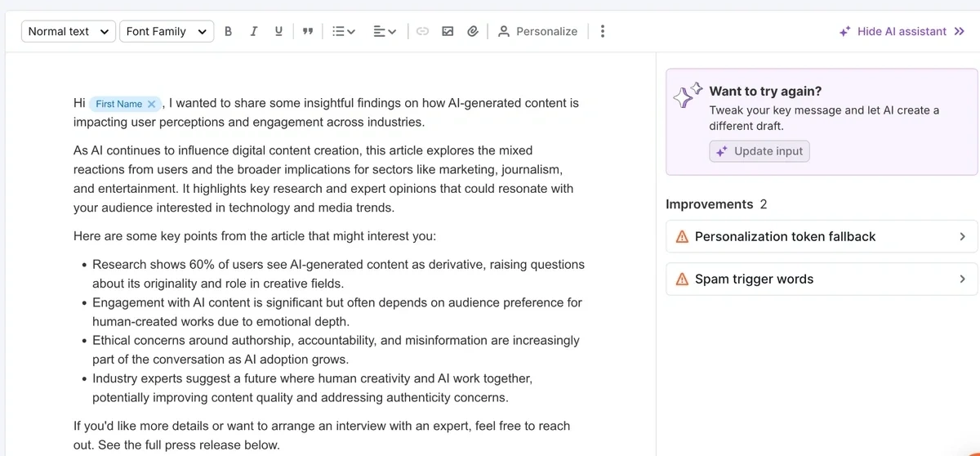Toggle bold formatting
Viewport: 980px width, 456px height.
pos(228,31)
